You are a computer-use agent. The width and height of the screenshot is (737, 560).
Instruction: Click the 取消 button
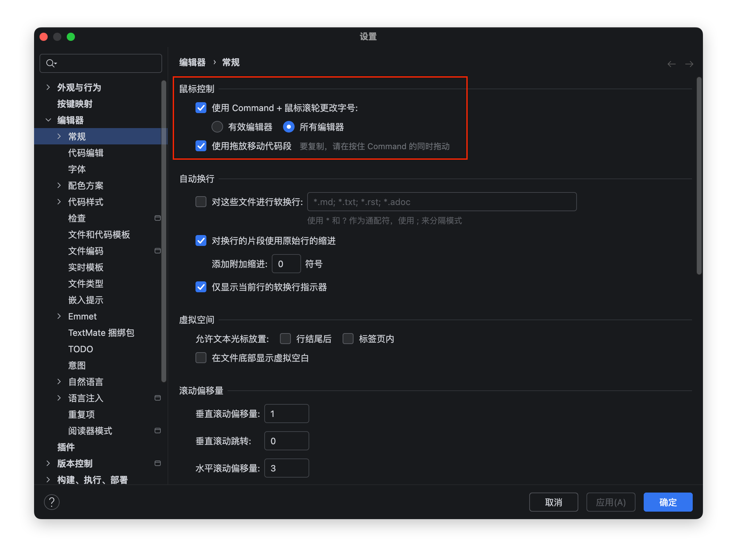553,502
